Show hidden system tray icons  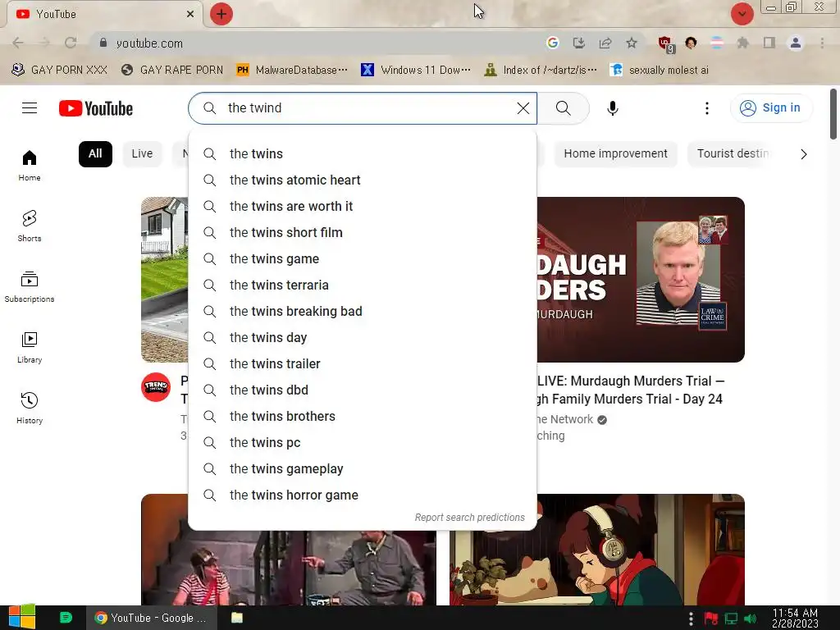click(691, 619)
